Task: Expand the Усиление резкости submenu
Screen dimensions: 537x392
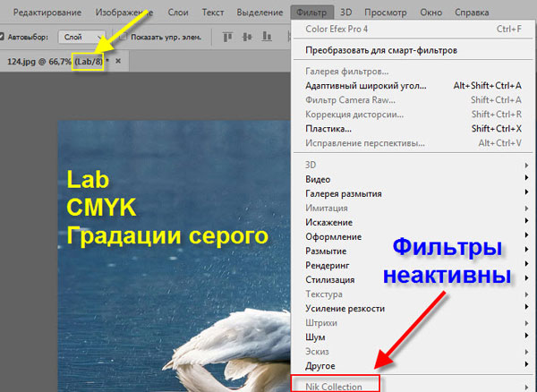Action: (x=413, y=309)
